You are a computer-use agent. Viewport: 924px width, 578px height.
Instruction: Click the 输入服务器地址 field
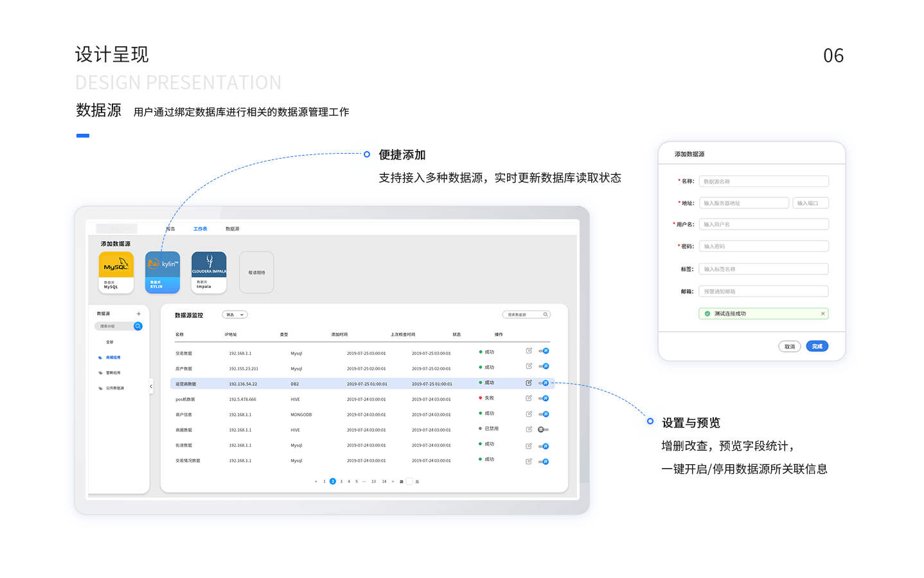tap(744, 203)
